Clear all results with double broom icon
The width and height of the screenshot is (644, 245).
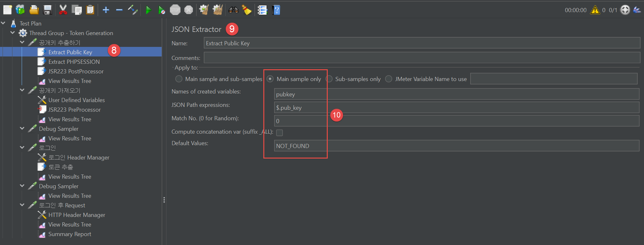coord(218,10)
